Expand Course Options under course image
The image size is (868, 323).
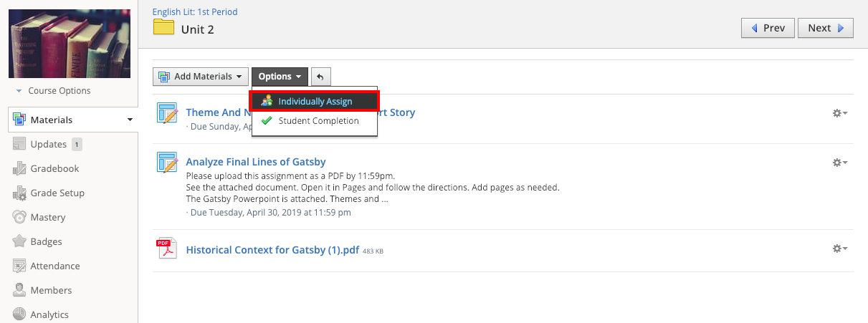[53, 91]
